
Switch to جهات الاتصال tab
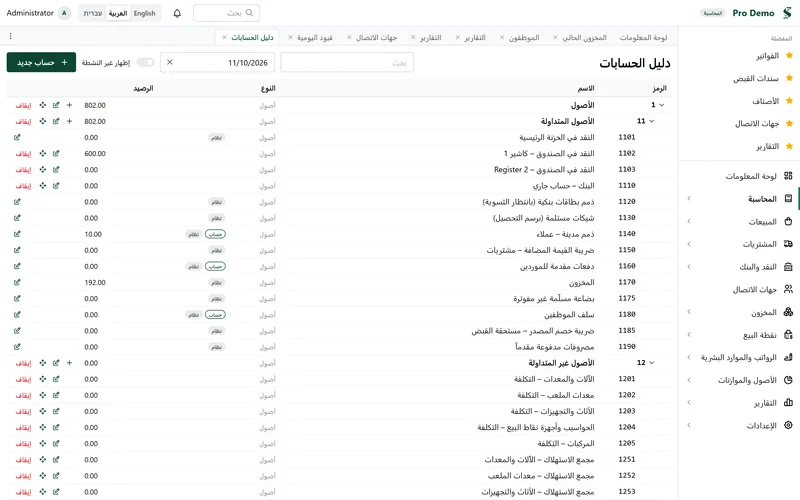pyautogui.click(x=377, y=38)
